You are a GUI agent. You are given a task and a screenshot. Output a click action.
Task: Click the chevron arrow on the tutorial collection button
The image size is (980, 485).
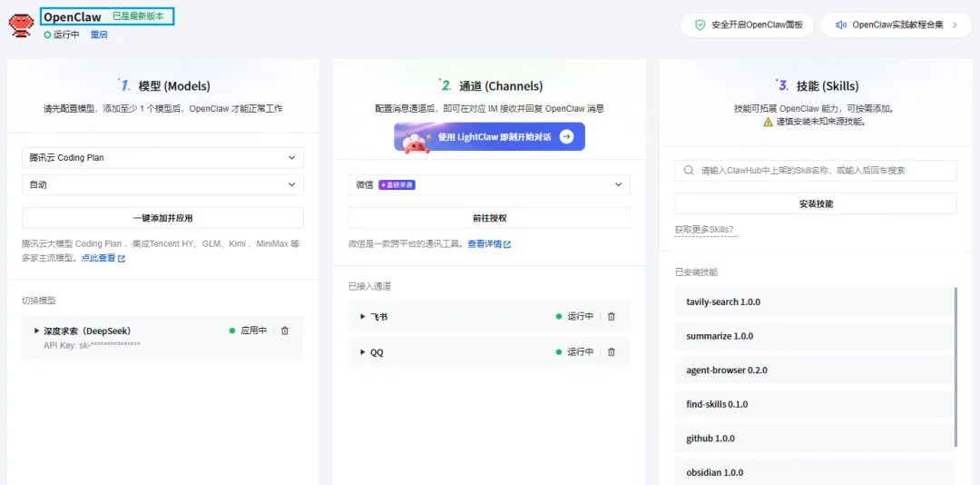[955, 25]
